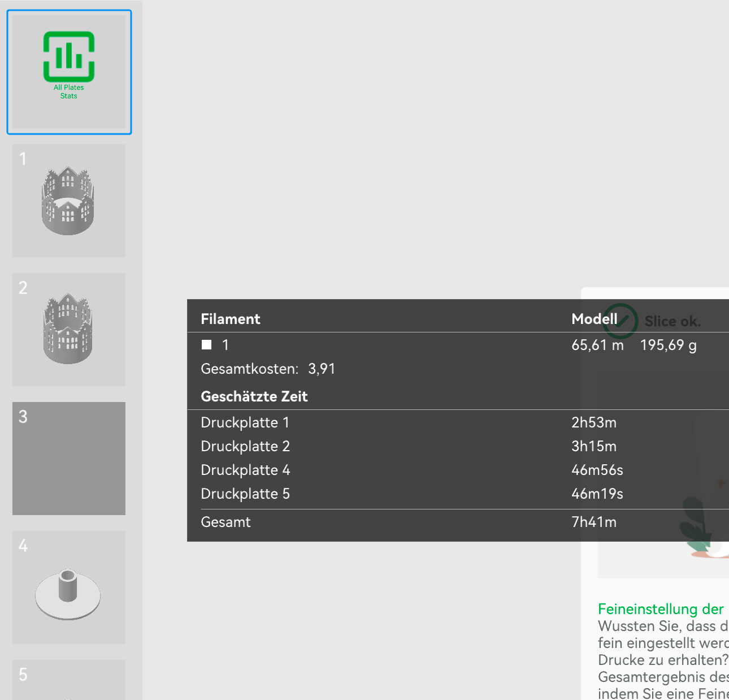Open the empty plate 3 thumbnail
The width and height of the screenshot is (729, 700).
[x=69, y=459]
